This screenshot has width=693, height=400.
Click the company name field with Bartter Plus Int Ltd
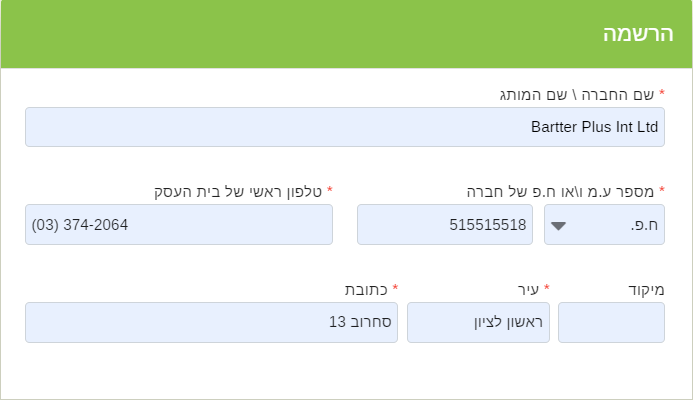coord(344,127)
